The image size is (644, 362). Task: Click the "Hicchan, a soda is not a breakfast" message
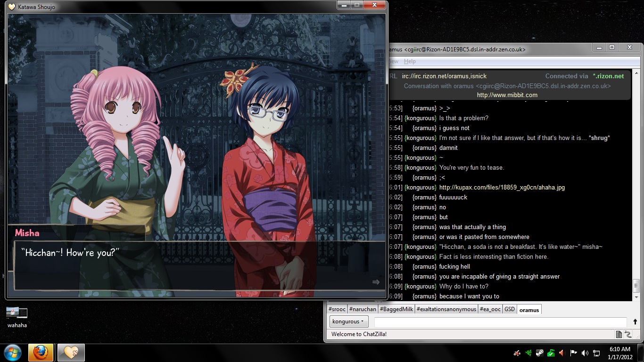(521, 247)
